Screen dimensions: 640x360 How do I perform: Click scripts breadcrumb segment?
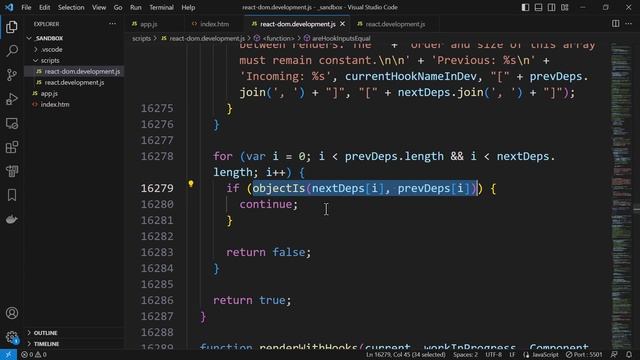coord(141,38)
